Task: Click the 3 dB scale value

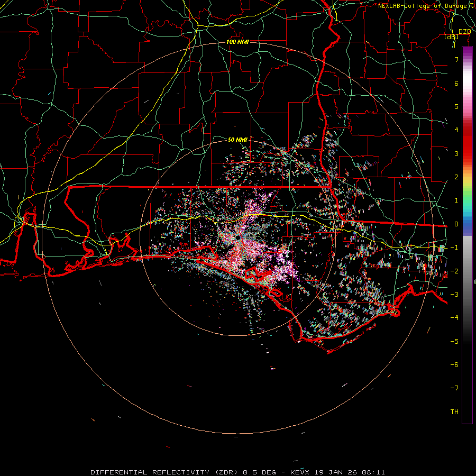Action: pyautogui.click(x=456, y=153)
